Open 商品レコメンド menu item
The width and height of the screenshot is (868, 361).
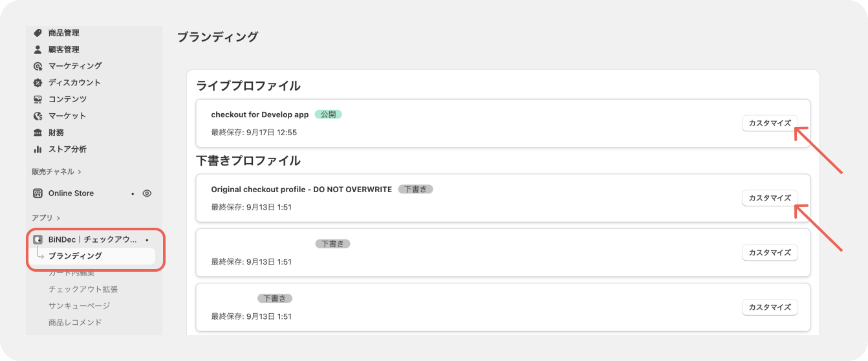coord(75,322)
